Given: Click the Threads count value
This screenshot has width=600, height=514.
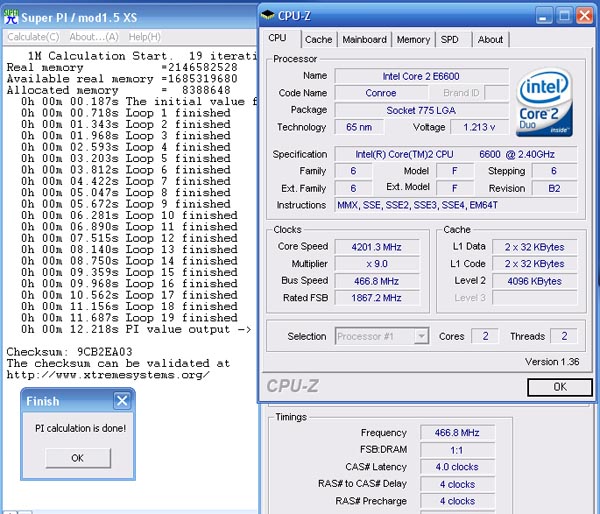Looking at the screenshot, I should [x=564, y=336].
